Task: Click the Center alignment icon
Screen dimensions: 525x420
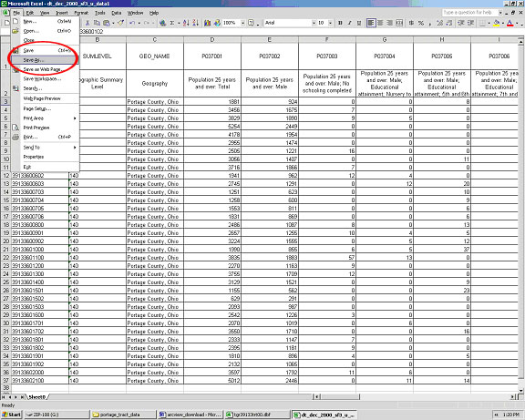Action: coord(380,23)
